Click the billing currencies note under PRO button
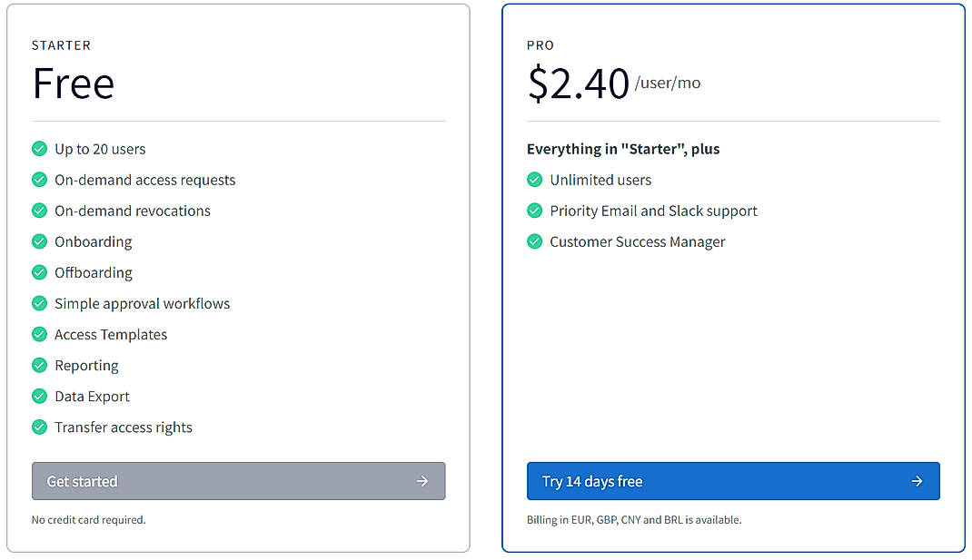 click(633, 519)
